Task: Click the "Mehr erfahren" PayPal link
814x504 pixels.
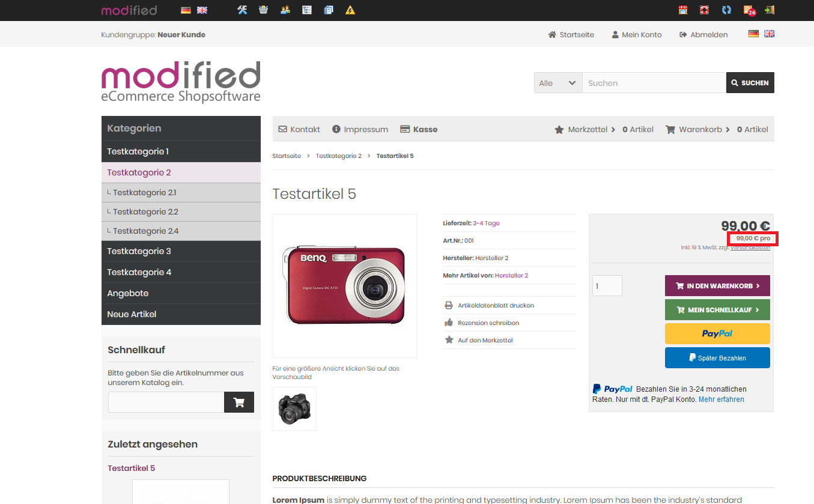Action: point(721,399)
